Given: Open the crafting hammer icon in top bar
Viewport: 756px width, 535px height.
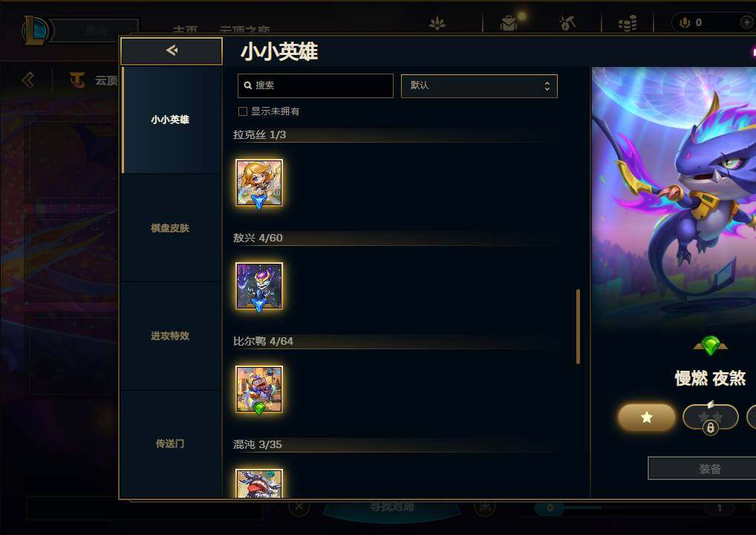Looking at the screenshot, I should click(x=567, y=23).
